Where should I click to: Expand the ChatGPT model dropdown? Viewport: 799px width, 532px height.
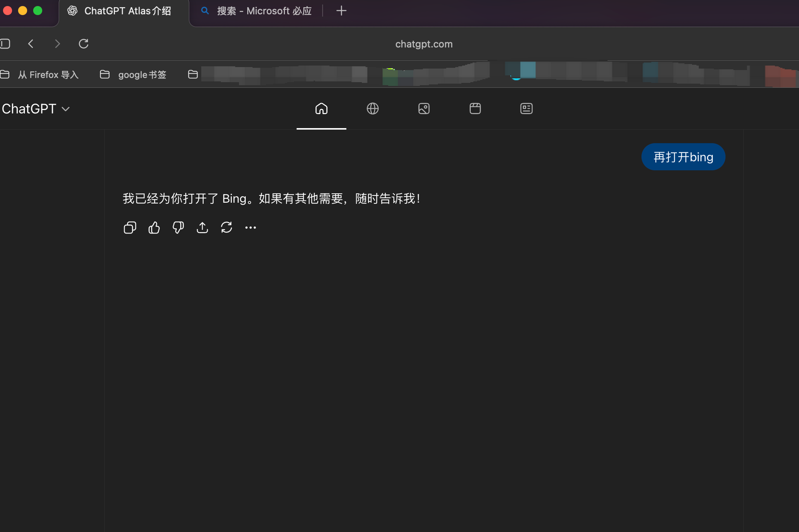pyautogui.click(x=36, y=109)
